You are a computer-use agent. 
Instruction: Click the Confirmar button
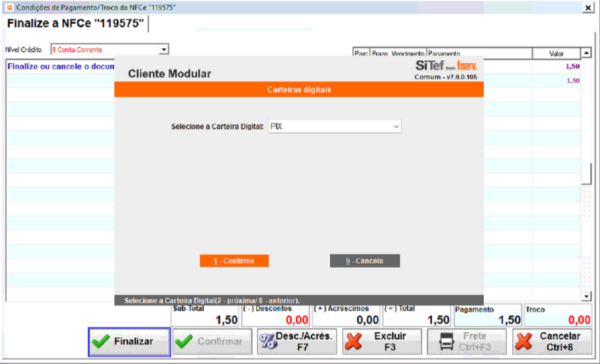tap(212, 342)
